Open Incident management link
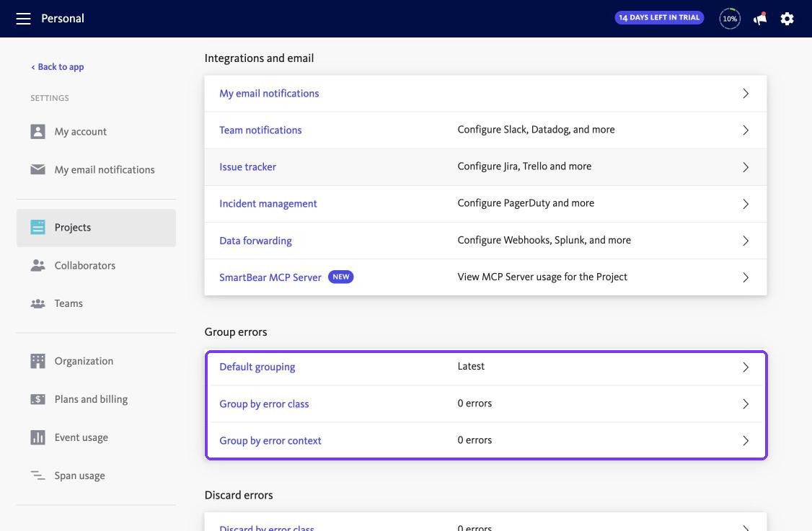The height and width of the screenshot is (531, 812). 268,203
